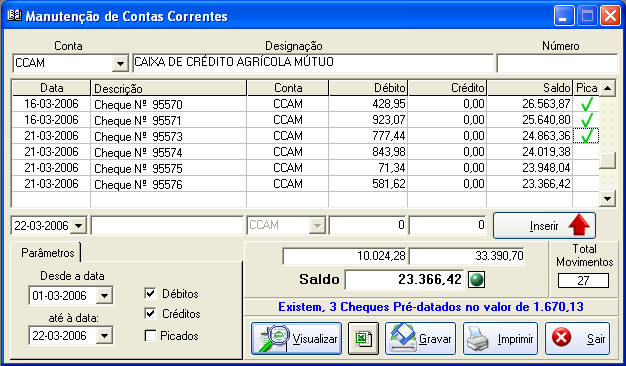Viewport: 626px width, 366px height.
Task: Click the Designação text field
Action: point(313,63)
